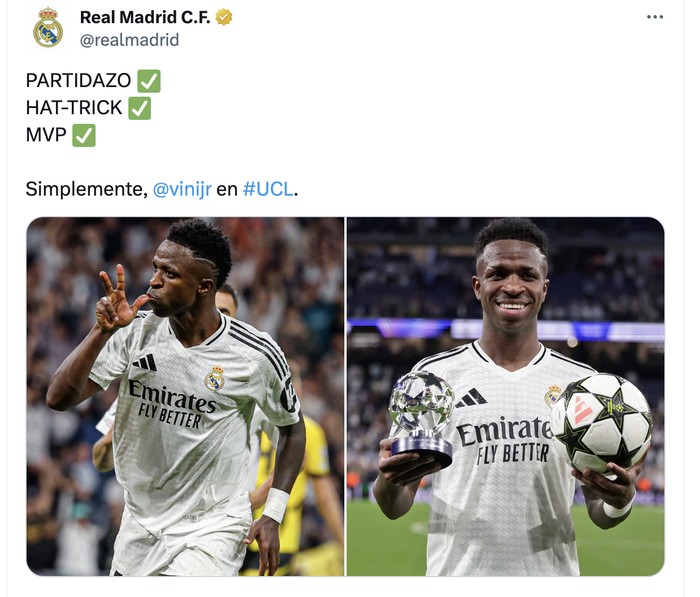This screenshot has height=597, width=700.
Task: Click the gold verified badge
Action: [x=224, y=17]
